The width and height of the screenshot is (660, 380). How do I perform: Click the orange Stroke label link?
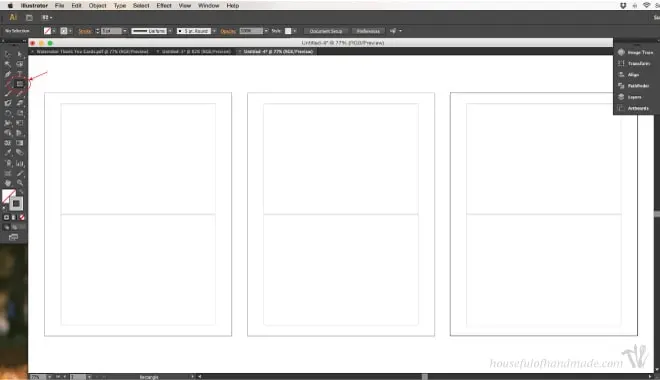(x=85, y=31)
